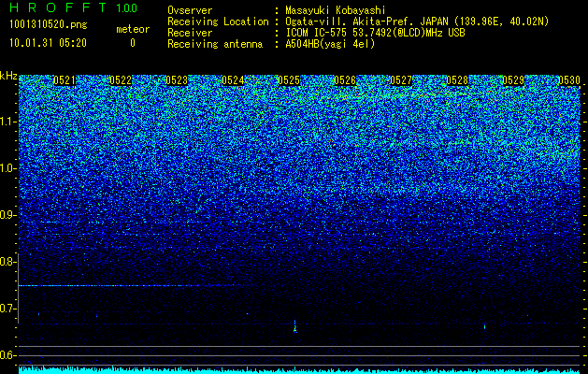This screenshot has width=588, height=374.
Task: Click the 0528 time marker
Action: (457, 80)
